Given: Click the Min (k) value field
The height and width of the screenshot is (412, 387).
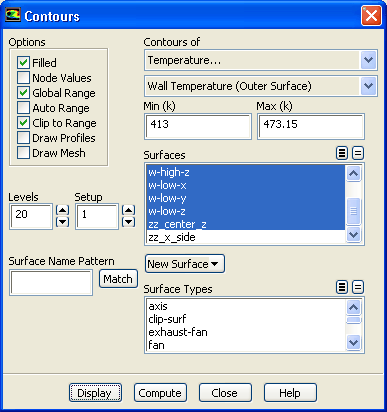Looking at the screenshot, I should coord(198,126).
